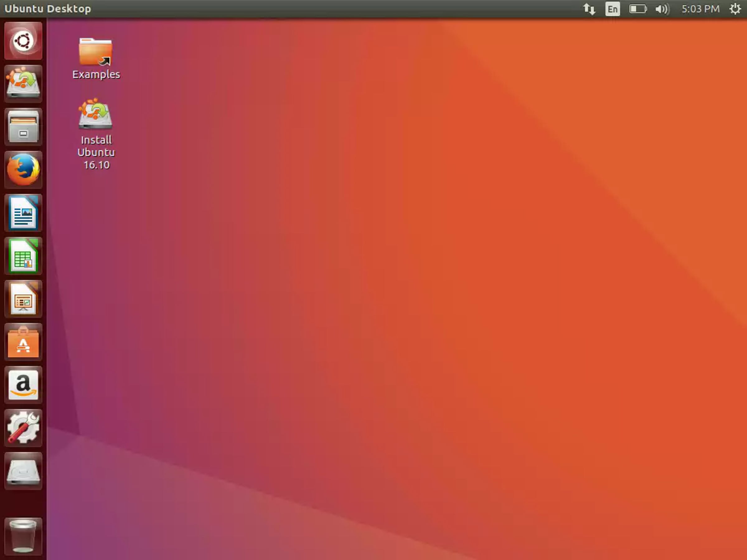Launch LibreOffice Impress presentations

coord(23,299)
